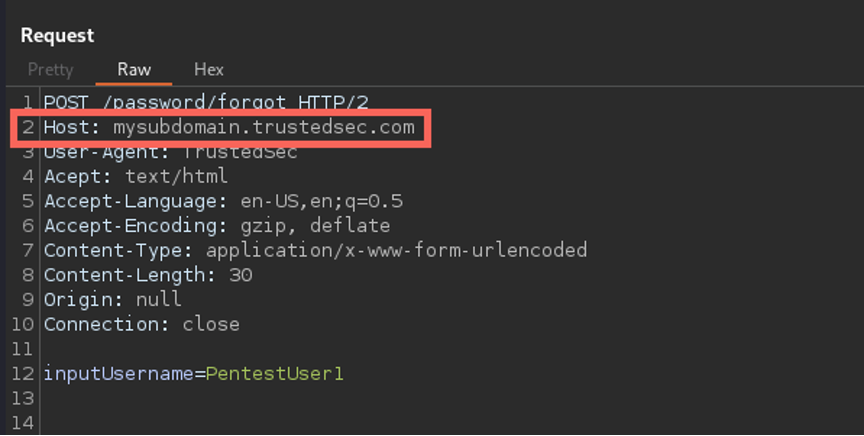Click the inputUsername parameter name
Screen dimensions: 864x436
(x=119, y=374)
